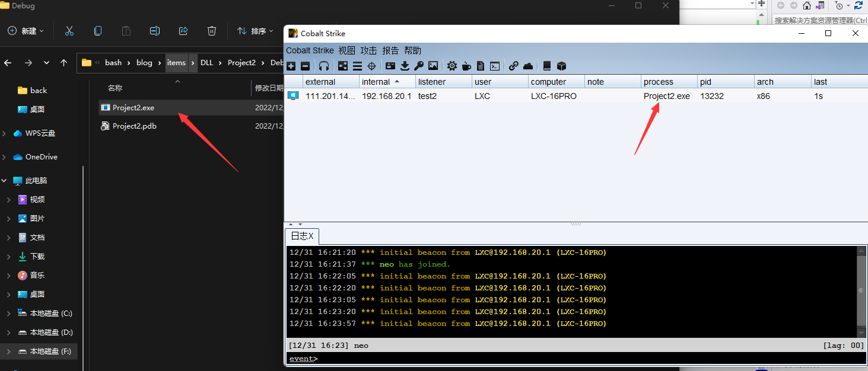Go back with Explorer left arrow
This screenshot has width=868, height=371.
tap(8, 62)
